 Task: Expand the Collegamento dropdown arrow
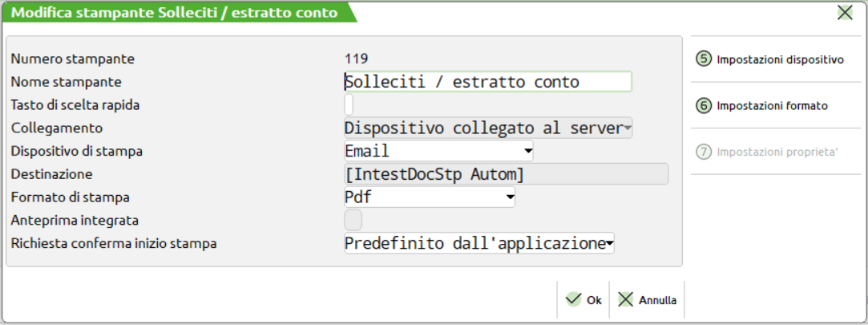click(x=628, y=128)
